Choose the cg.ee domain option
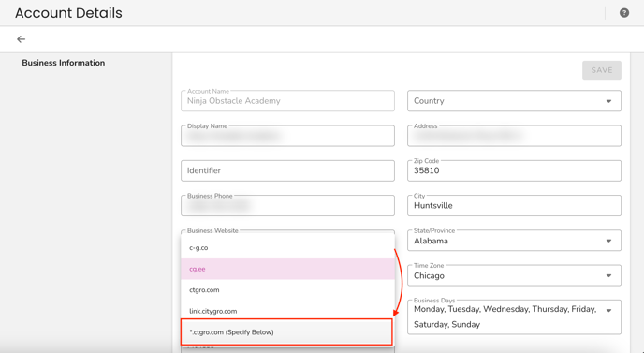Viewport: 644px width, 353px height. pos(287,269)
